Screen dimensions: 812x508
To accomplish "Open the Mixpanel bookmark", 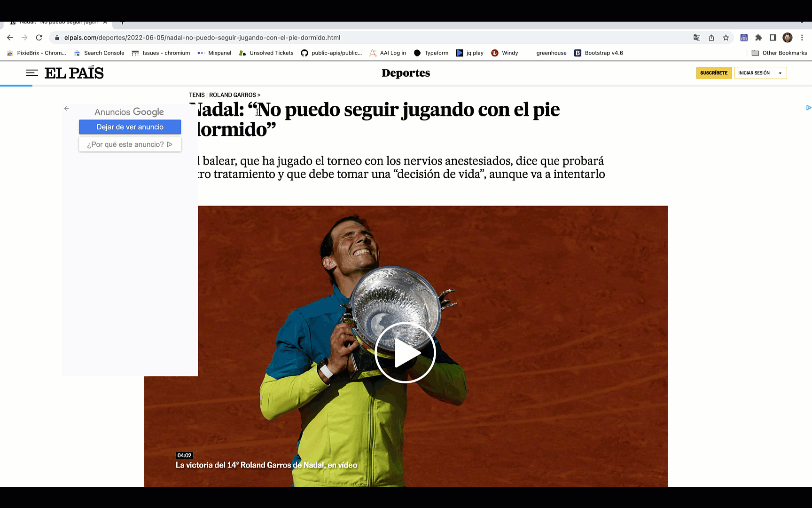I will [x=214, y=53].
